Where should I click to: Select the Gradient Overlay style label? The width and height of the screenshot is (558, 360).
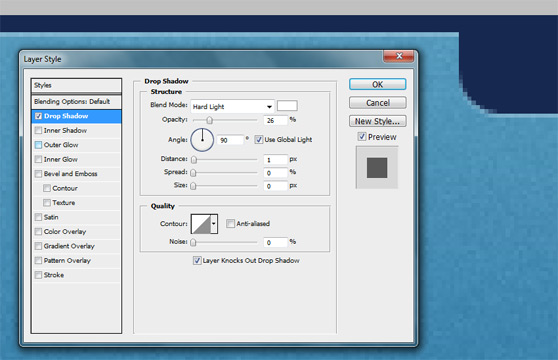coord(69,246)
